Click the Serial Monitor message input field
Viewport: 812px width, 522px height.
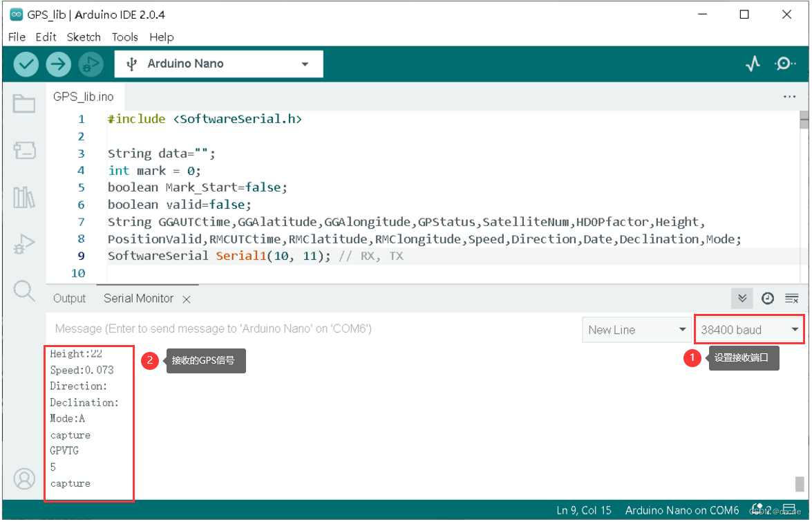[311, 330]
